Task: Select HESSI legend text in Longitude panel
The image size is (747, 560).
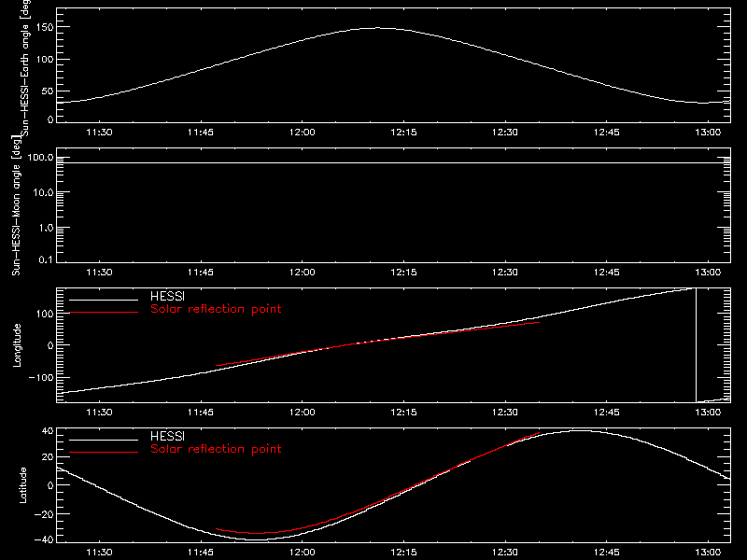Action: tap(167, 296)
